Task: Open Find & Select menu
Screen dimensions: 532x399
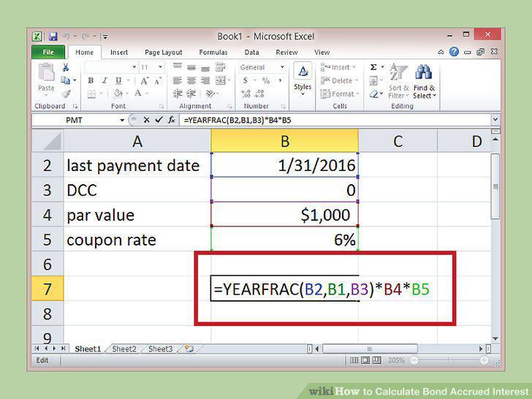Action: point(424,81)
